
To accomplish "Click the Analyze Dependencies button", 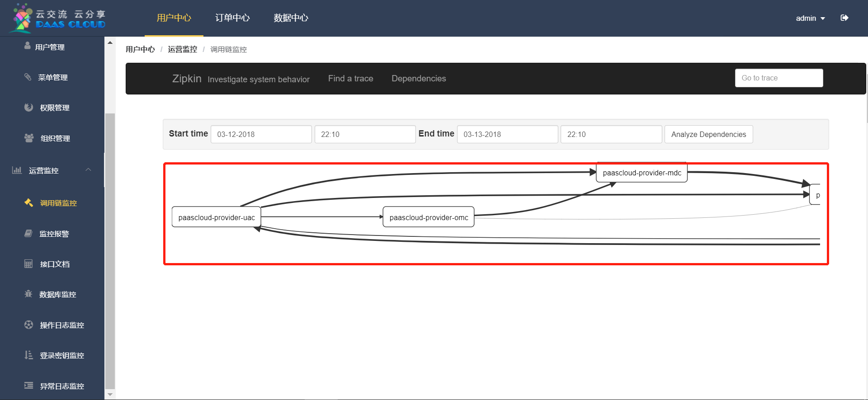I will click(708, 134).
